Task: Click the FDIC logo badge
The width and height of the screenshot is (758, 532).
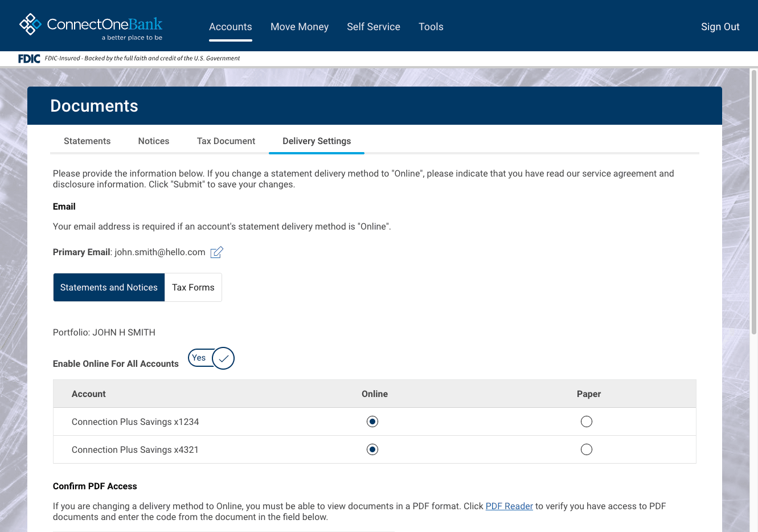Action: click(29, 58)
